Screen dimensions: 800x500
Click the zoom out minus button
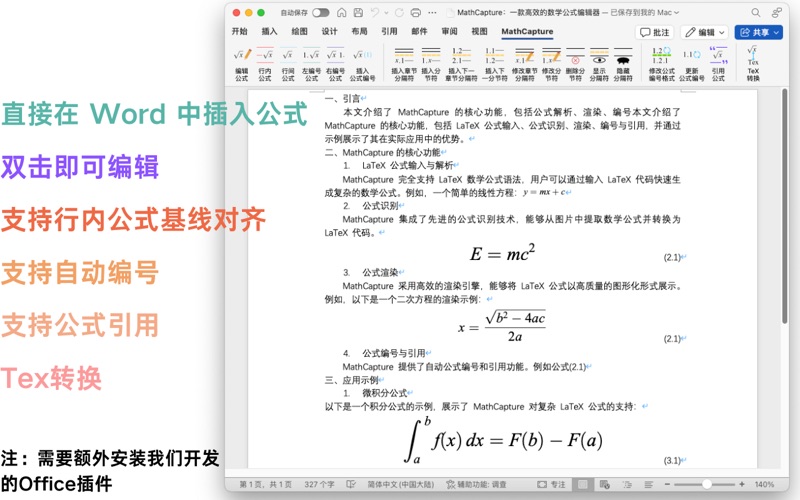click(667, 484)
